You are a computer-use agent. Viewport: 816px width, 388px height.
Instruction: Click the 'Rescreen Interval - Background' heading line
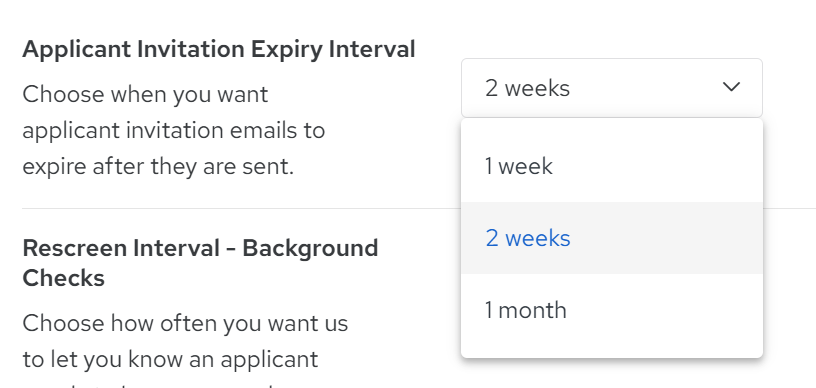(x=200, y=248)
